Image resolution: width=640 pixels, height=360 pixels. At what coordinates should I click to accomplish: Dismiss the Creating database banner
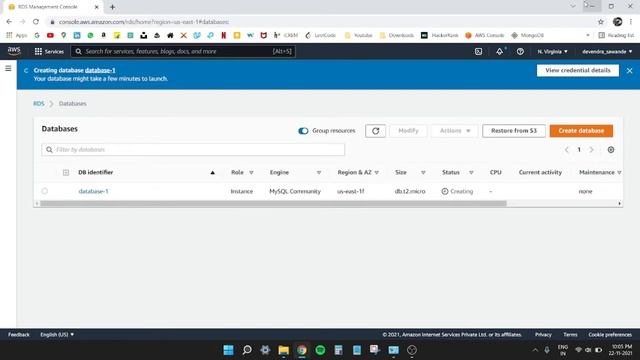tap(629, 71)
